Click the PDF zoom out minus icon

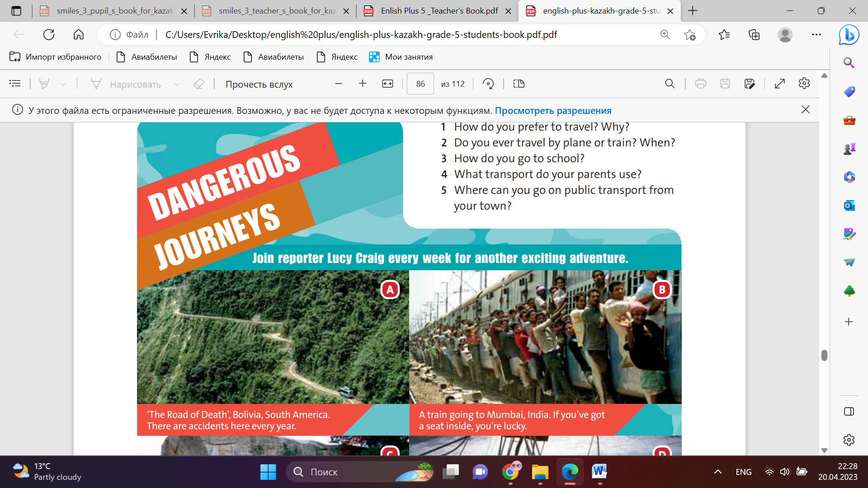pos(338,84)
